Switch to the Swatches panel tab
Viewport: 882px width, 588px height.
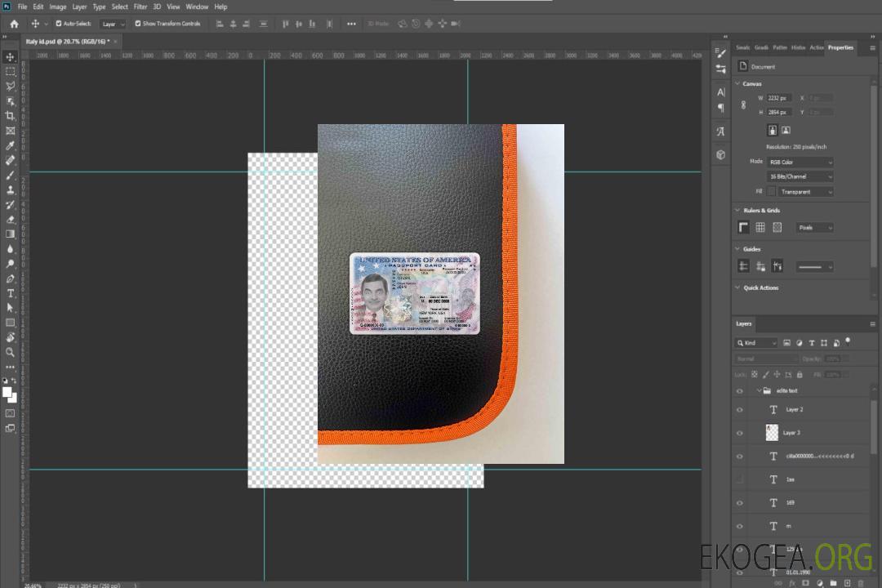point(742,47)
